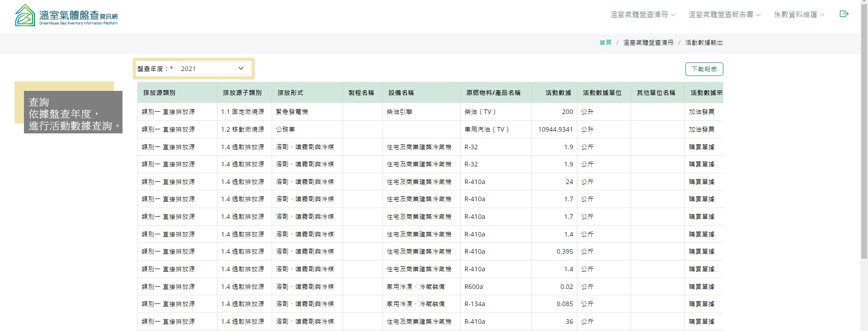Click the greenhouse gas platform logo
Screen dimensions: 868x331
click(66, 15)
